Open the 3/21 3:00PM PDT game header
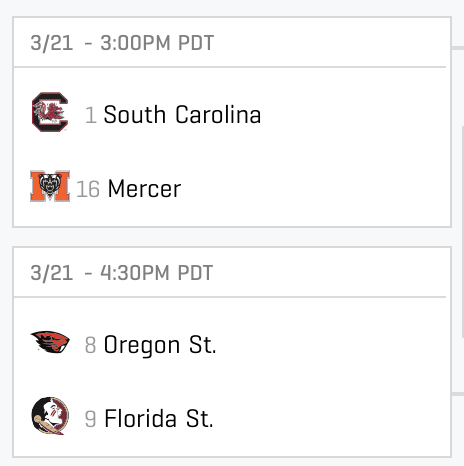Image resolution: width=464 pixels, height=466 pixels. 230,42
